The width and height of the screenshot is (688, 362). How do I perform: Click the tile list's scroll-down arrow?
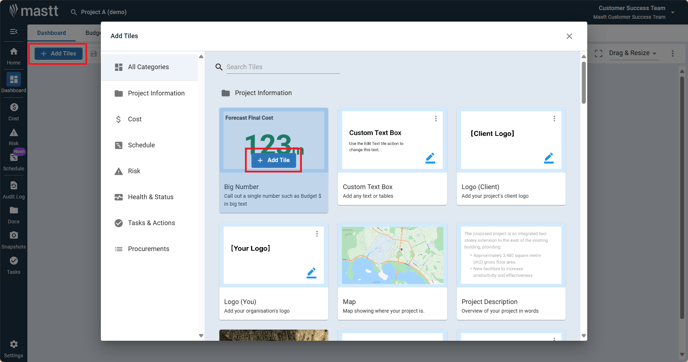point(584,336)
